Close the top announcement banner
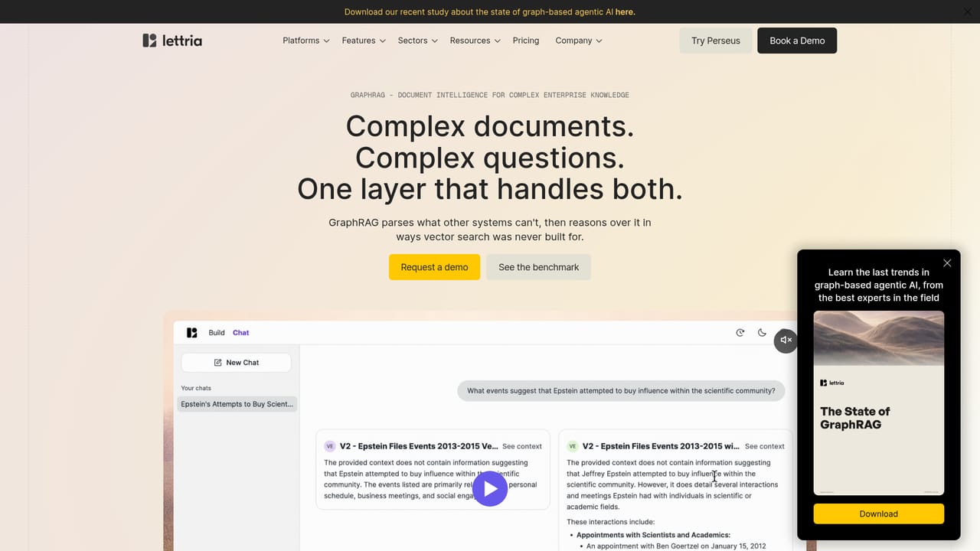 click(967, 11)
